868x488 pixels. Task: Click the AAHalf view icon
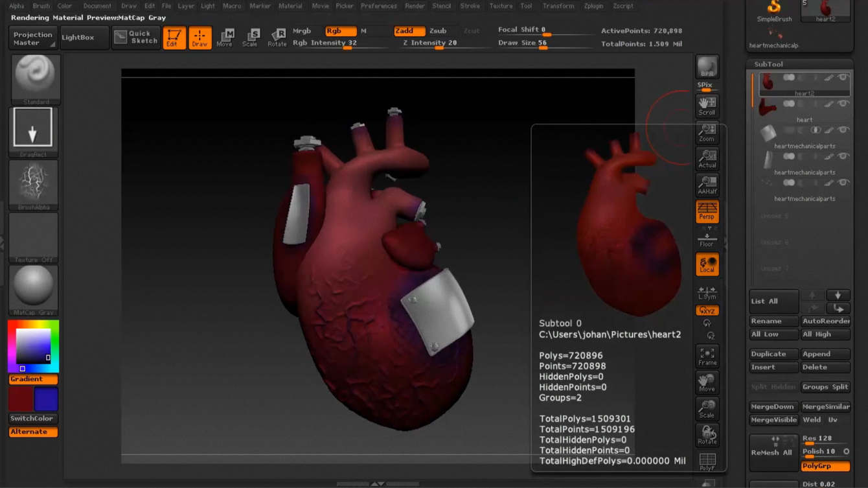[707, 185]
